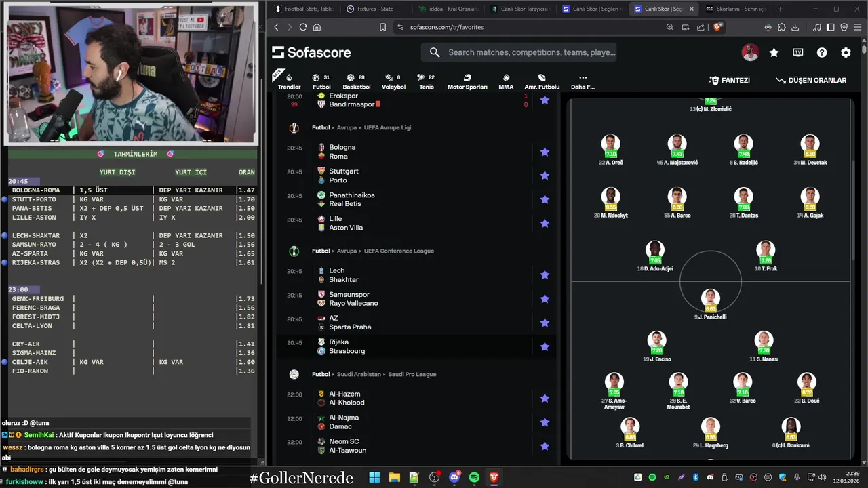
Task: Click the sofascore.com address bar
Action: 529,27
